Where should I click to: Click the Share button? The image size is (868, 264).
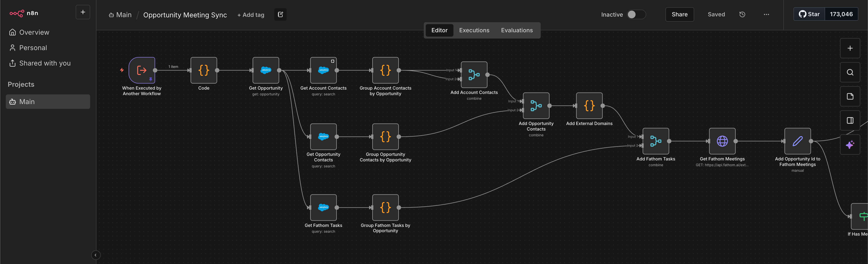679,14
